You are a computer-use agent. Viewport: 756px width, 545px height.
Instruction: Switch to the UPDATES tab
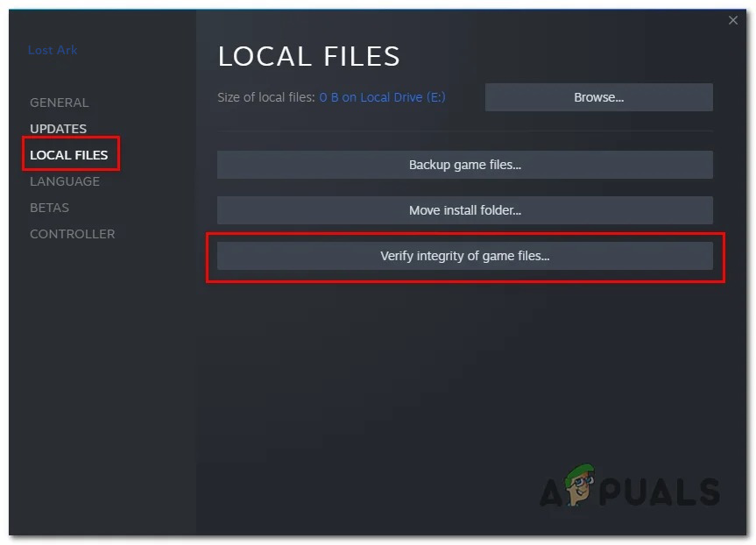click(59, 129)
